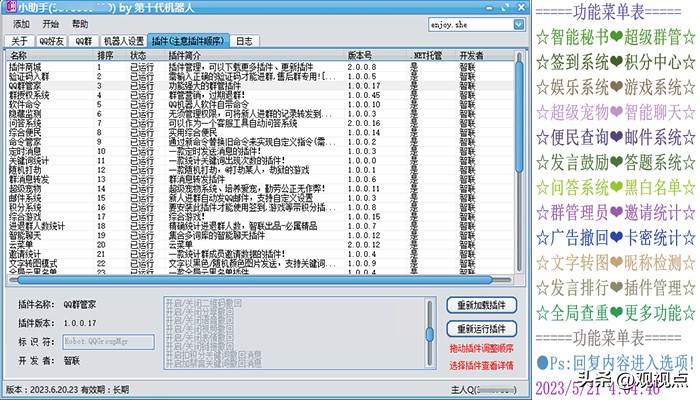Select the 综合游戏 plugin name
700x400 pixels.
tap(25, 217)
